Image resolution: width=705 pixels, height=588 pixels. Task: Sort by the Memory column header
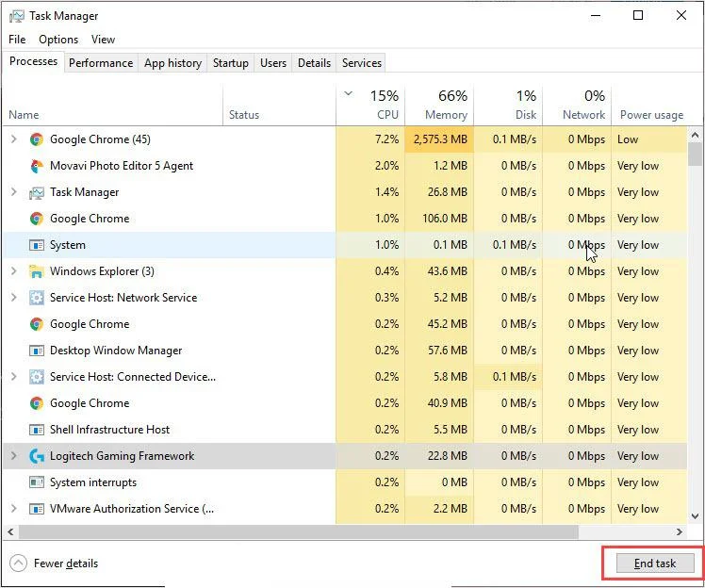(439, 105)
